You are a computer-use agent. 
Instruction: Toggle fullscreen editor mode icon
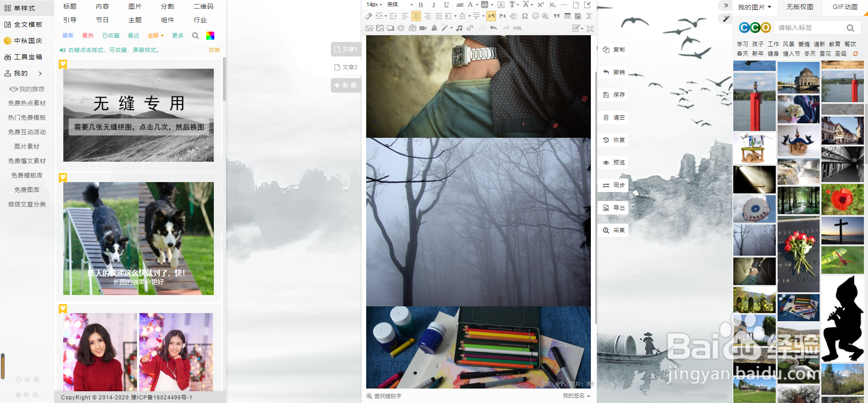pyautogui.click(x=590, y=28)
